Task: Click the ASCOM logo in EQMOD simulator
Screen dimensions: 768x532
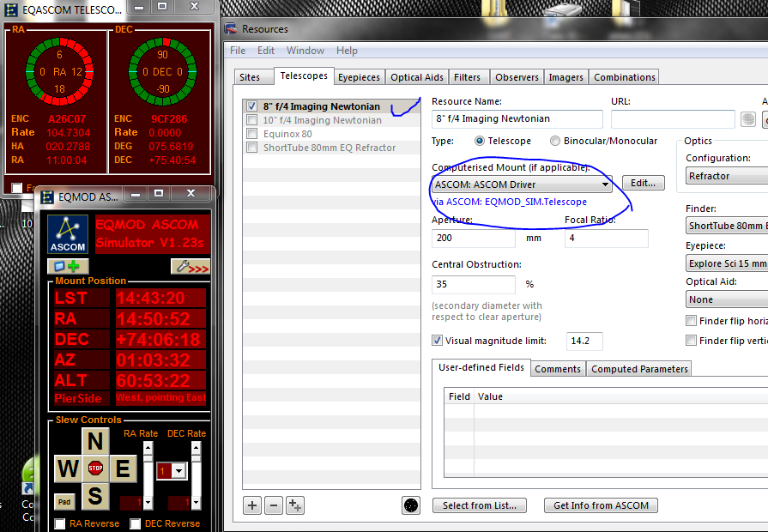Action: click(68, 234)
